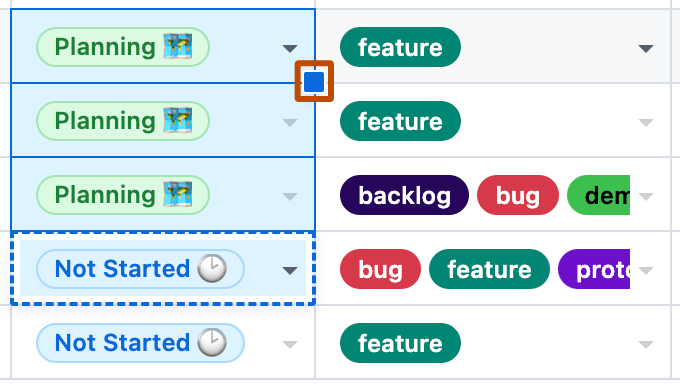680x386 pixels.
Task: Select the third Planning status pill
Action: click(x=123, y=195)
